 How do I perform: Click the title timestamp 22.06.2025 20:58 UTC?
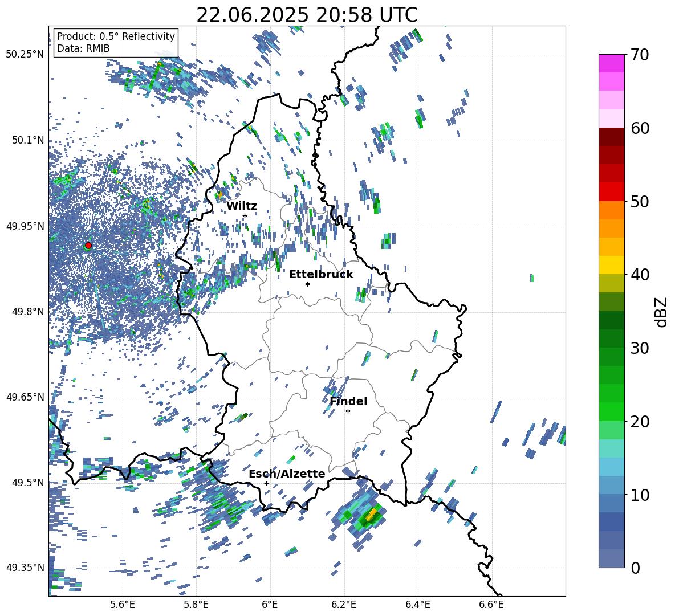coord(307,15)
